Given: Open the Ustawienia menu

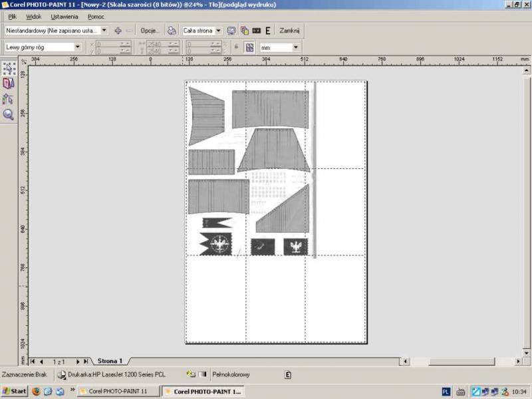Looking at the screenshot, I should (x=64, y=16).
